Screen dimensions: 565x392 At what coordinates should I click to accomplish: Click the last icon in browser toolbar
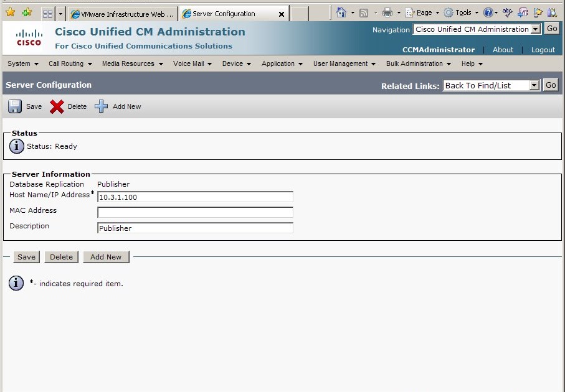(x=553, y=13)
